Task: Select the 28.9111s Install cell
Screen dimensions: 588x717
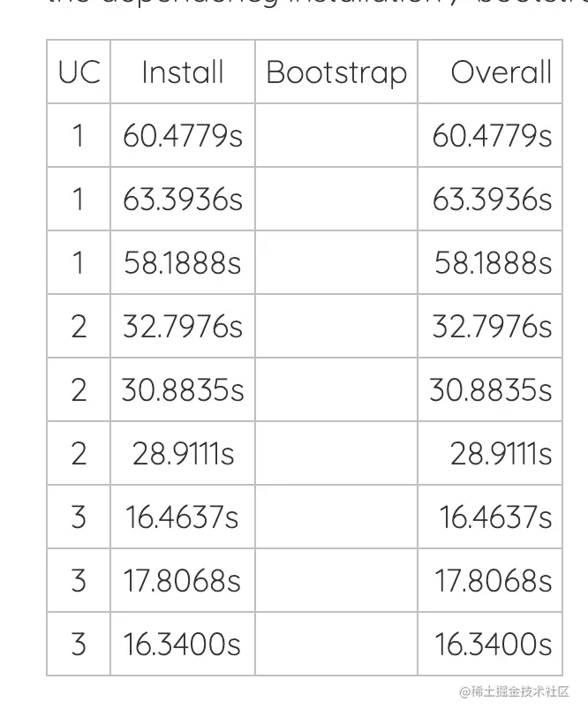Action: [183, 453]
